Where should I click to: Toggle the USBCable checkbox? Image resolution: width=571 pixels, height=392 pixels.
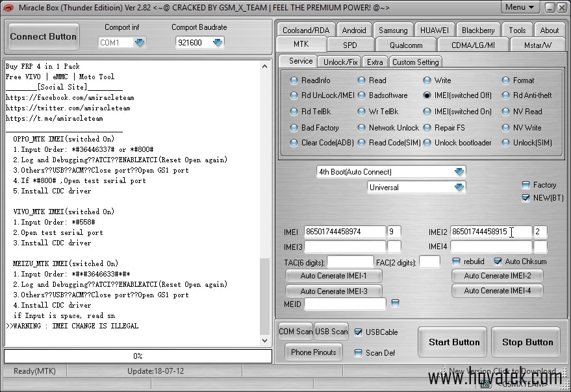tap(359, 332)
